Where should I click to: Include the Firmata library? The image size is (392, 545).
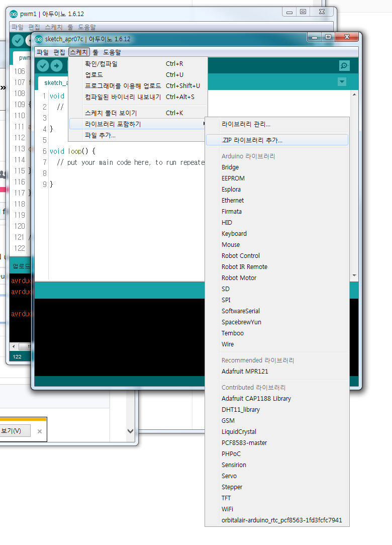277,211
